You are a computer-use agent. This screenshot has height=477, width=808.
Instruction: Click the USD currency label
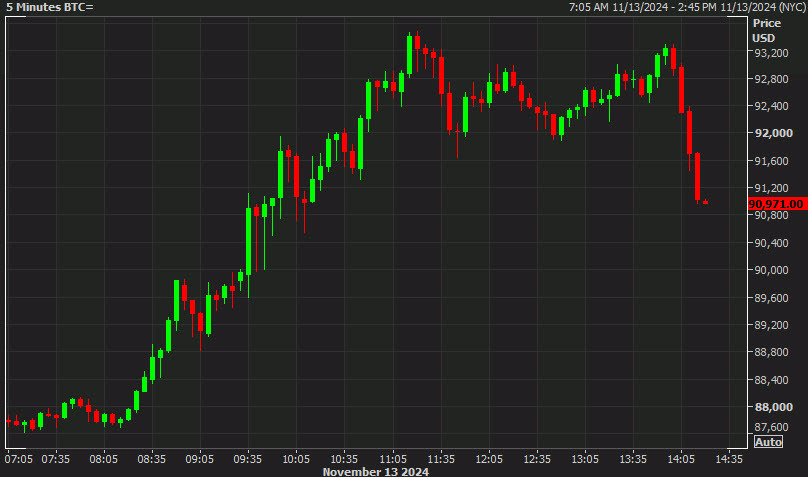(763, 38)
